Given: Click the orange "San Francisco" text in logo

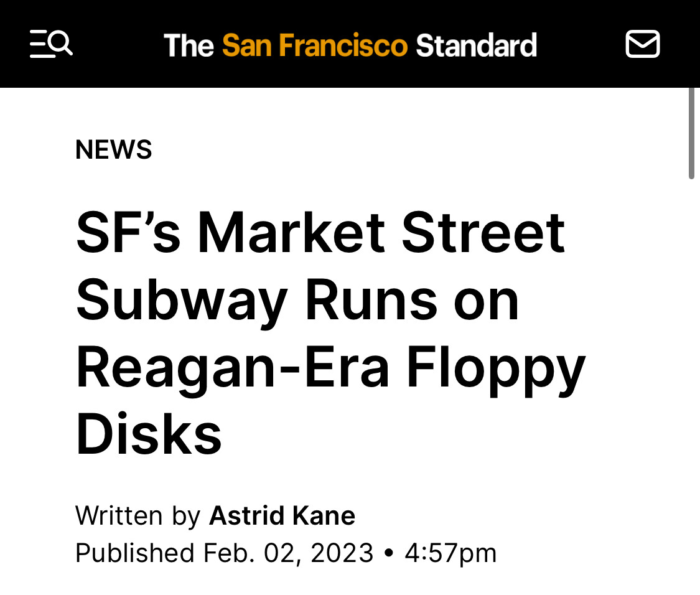Looking at the screenshot, I should pyautogui.click(x=314, y=45).
